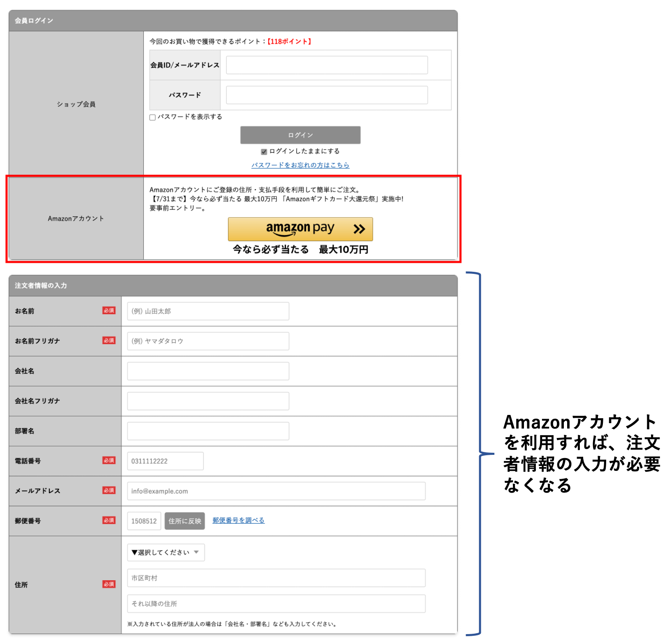Click the 必須 badge beside 電話番号
Viewport: 667px width, 644px height.
(x=109, y=460)
